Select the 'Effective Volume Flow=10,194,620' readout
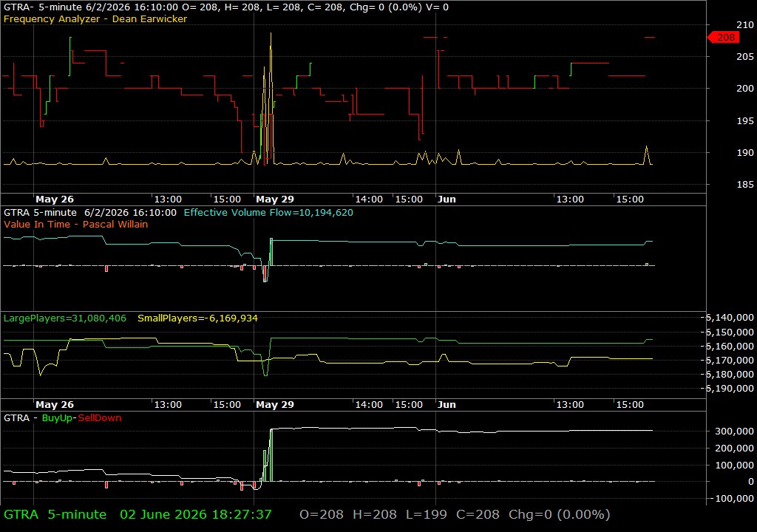This screenshot has width=757, height=532. pyautogui.click(x=268, y=212)
